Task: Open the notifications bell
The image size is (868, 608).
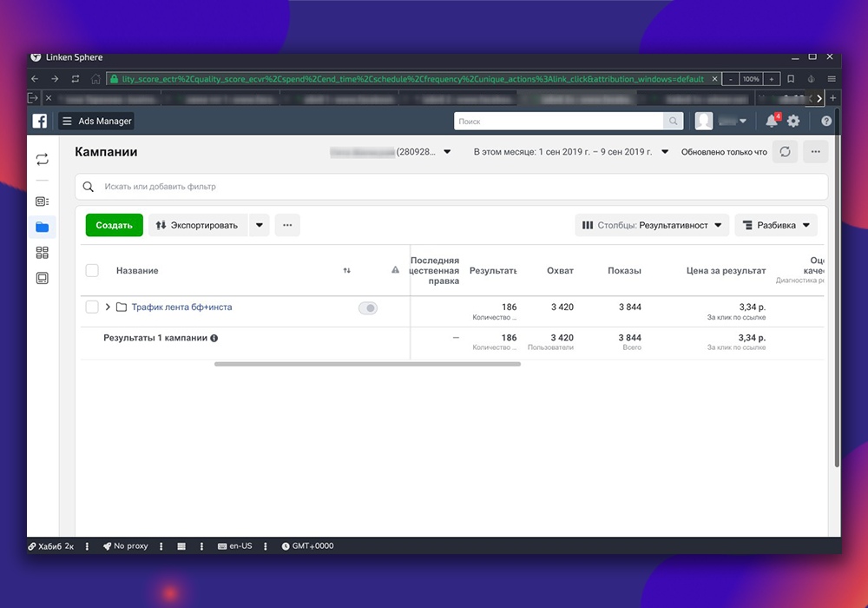Action: pyautogui.click(x=772, y=121)
